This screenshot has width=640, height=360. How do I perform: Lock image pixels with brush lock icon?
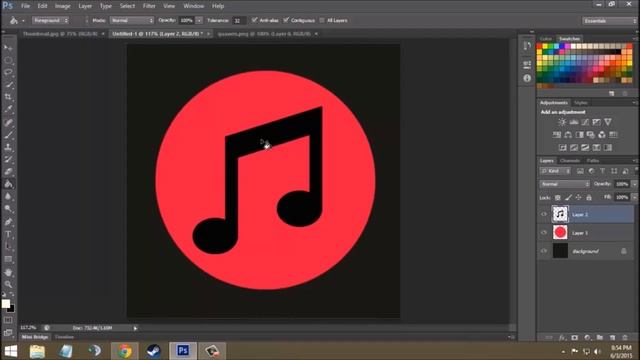(x=569, y=198)
